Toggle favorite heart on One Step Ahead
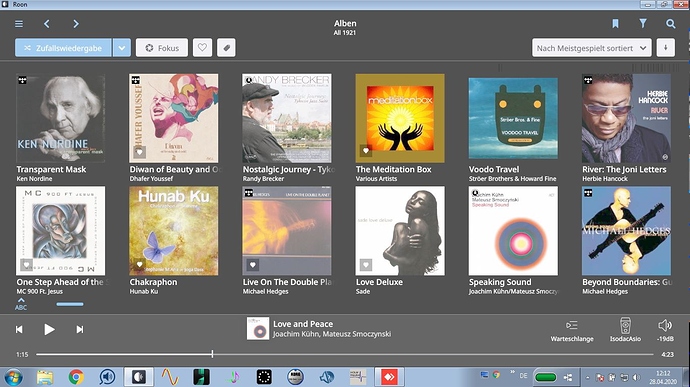690x387 pixels. click(x=26, y=265)
